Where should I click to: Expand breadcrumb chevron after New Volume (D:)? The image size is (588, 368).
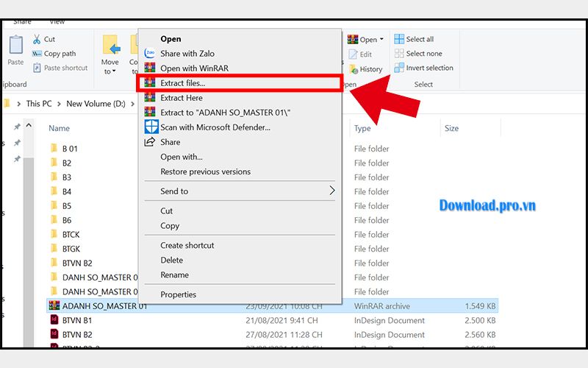coord(132,104)
